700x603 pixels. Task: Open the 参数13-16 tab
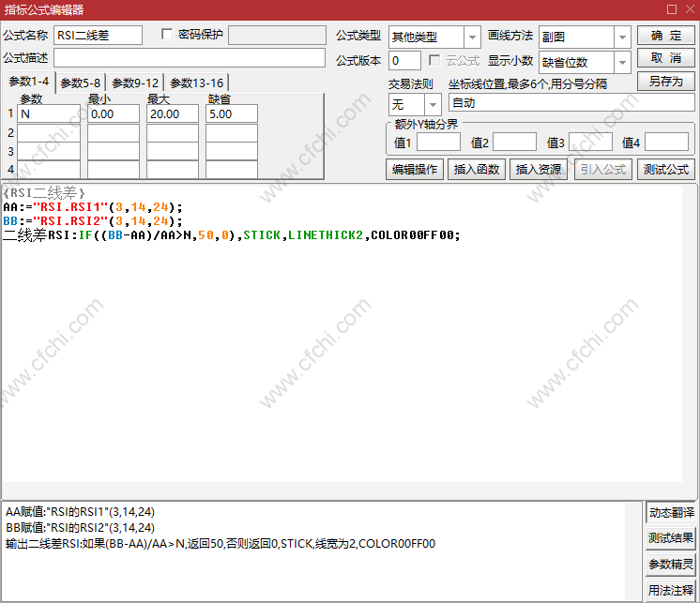196,83
